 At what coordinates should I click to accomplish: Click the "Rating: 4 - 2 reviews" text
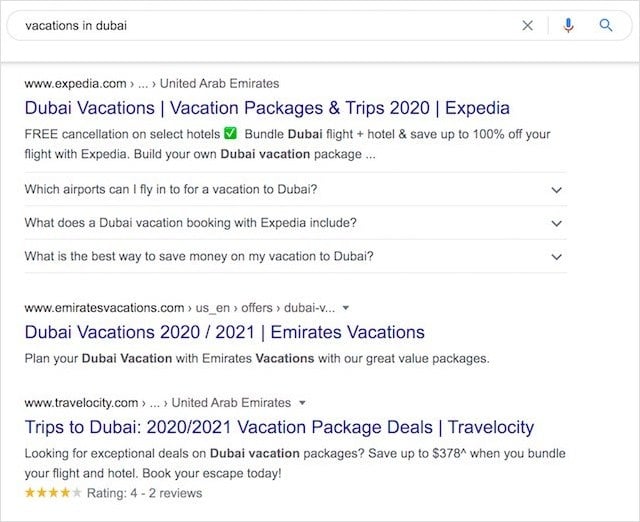pyautogui.click(x=145, y=493)
